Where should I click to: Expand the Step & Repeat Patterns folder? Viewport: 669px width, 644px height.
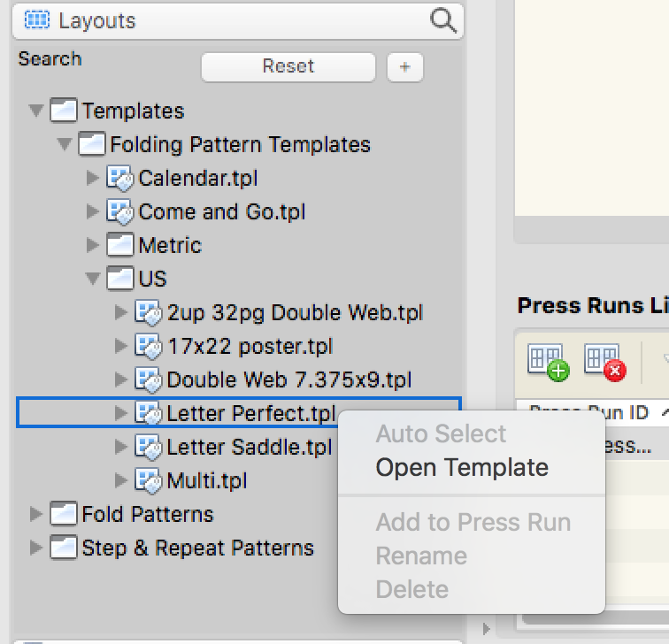tap(36, 548)
